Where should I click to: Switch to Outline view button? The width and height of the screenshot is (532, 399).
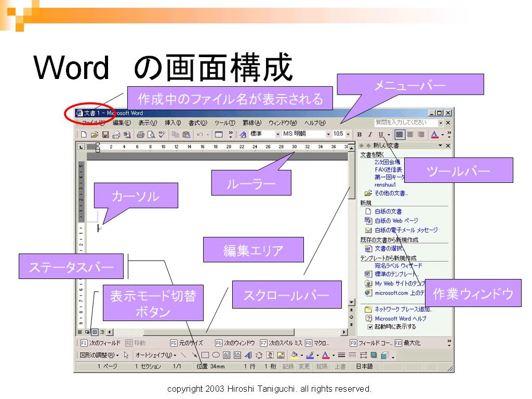pyautogui.click(x=102, y=332)
